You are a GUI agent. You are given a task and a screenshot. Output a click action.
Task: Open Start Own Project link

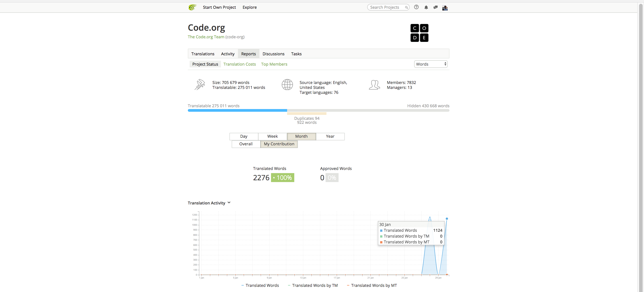point(219,7)
